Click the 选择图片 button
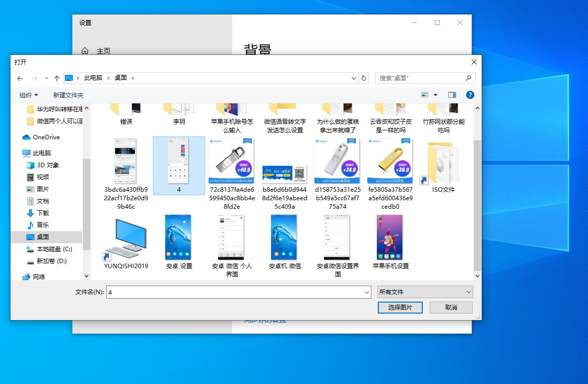The image size is (588, 384). (400, 308)
